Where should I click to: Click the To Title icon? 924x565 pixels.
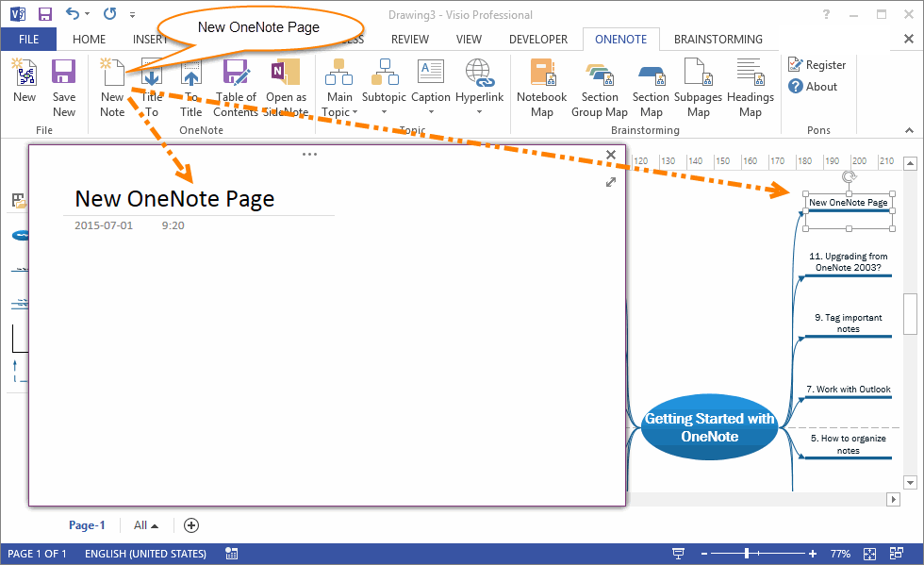(190, 72)
